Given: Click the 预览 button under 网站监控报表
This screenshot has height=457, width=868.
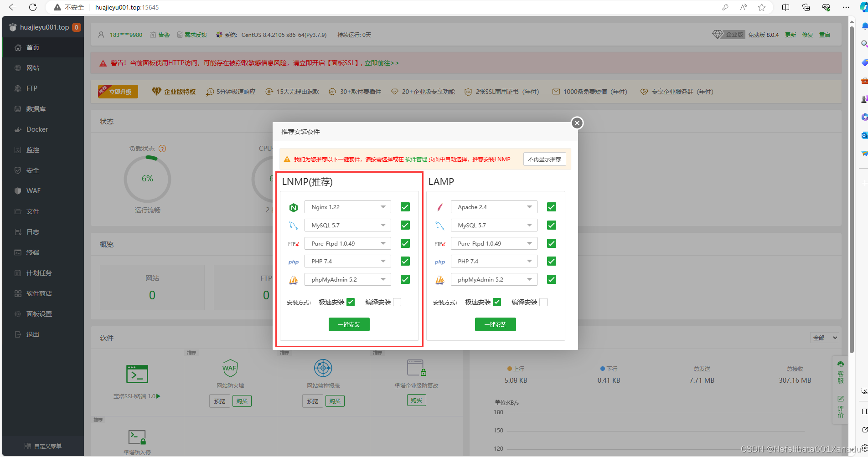Looking at the screenshot, I should [313, 401].
